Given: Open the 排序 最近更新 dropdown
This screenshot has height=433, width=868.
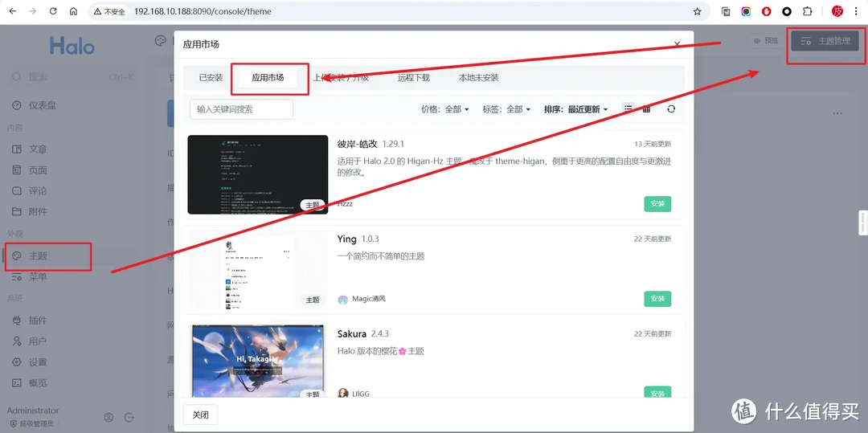Looking at the screenshot, I should click(x=575, y=109).
